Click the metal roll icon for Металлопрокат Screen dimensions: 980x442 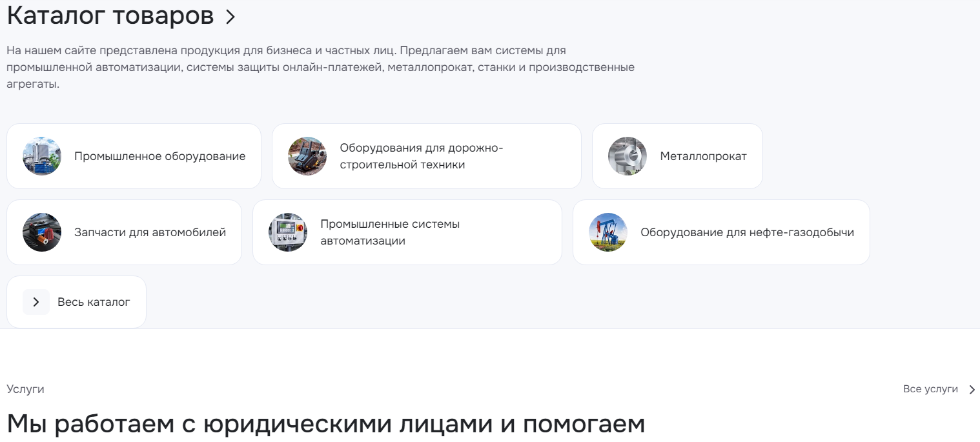pos(628,156)
